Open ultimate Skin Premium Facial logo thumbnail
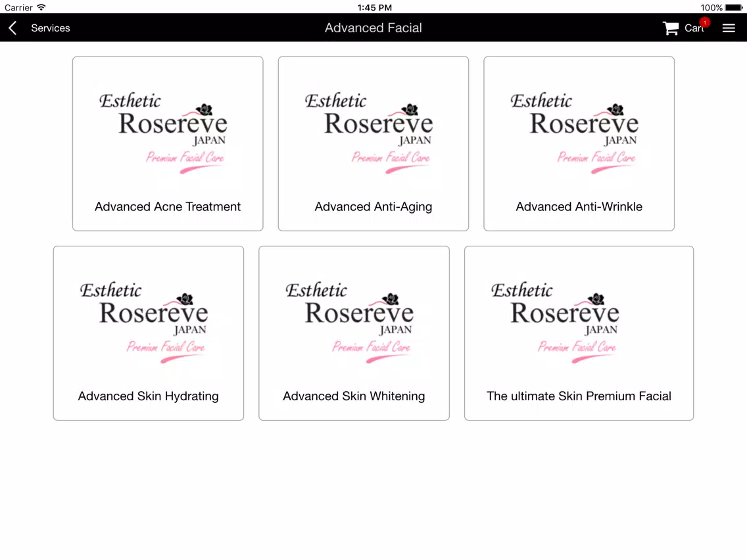This screenshot has height=560, width=747. point(556,321)
